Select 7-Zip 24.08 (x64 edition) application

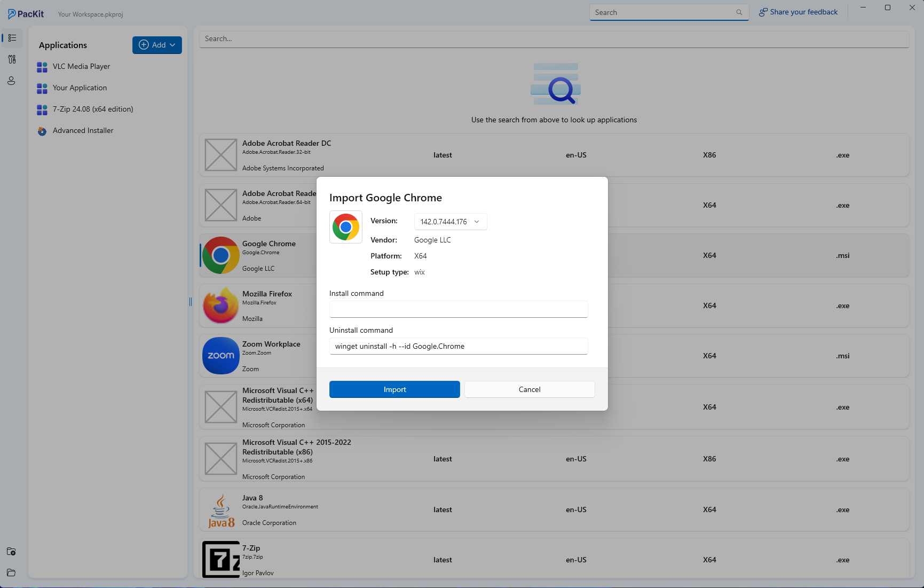(93, 109)
